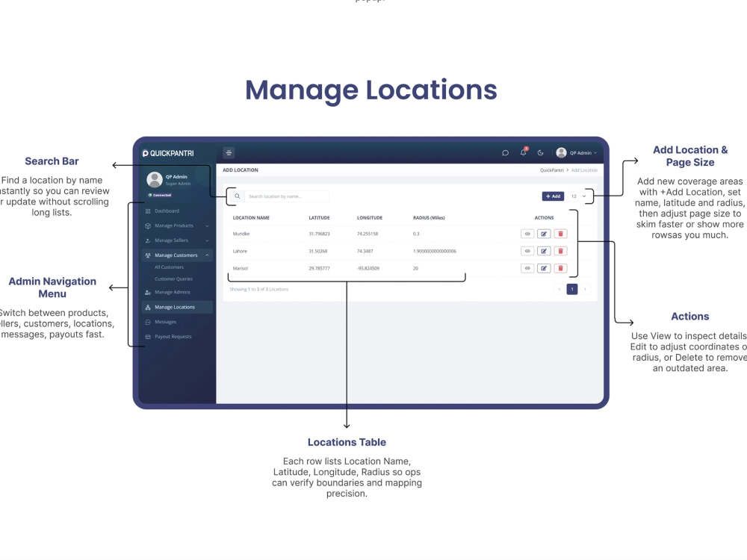Click the Manage Sellers person icon
Viewport: 747px width, 560px height.
tap(148, 240)
